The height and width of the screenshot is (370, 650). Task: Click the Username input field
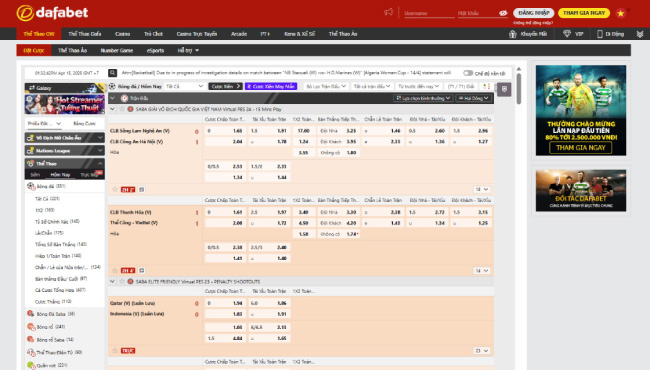point(429,13)
